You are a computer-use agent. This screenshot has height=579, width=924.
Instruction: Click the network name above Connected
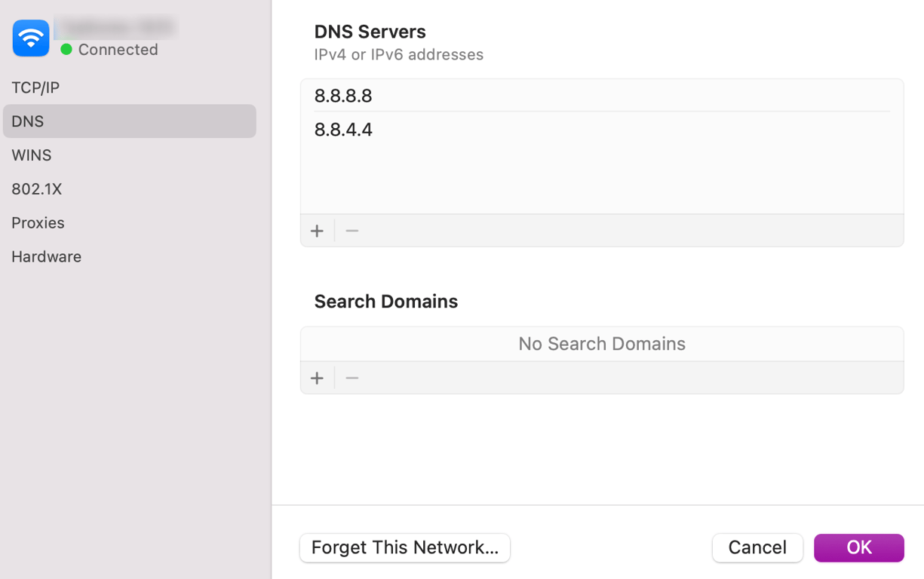(115, 27)
